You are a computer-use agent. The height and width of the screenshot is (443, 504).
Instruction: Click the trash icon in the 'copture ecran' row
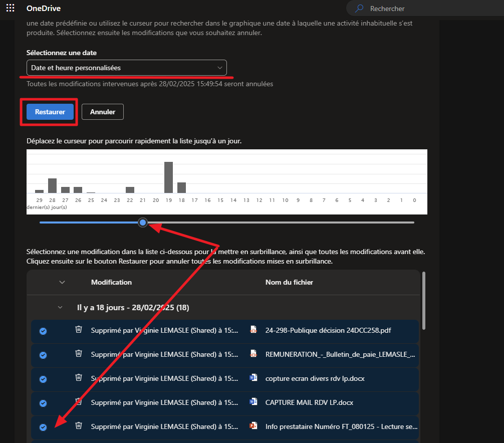(79, 377)
